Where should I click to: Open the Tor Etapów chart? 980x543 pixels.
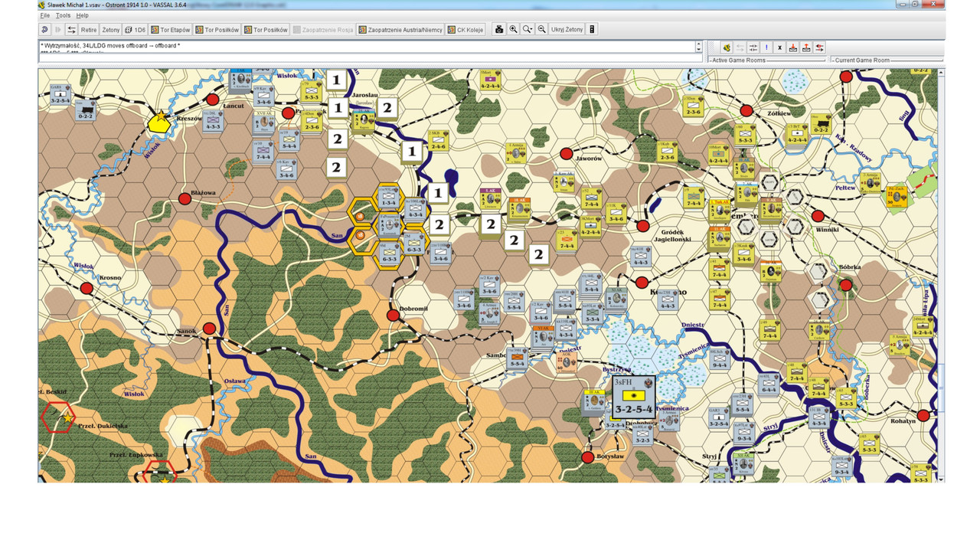pos(171,30)
